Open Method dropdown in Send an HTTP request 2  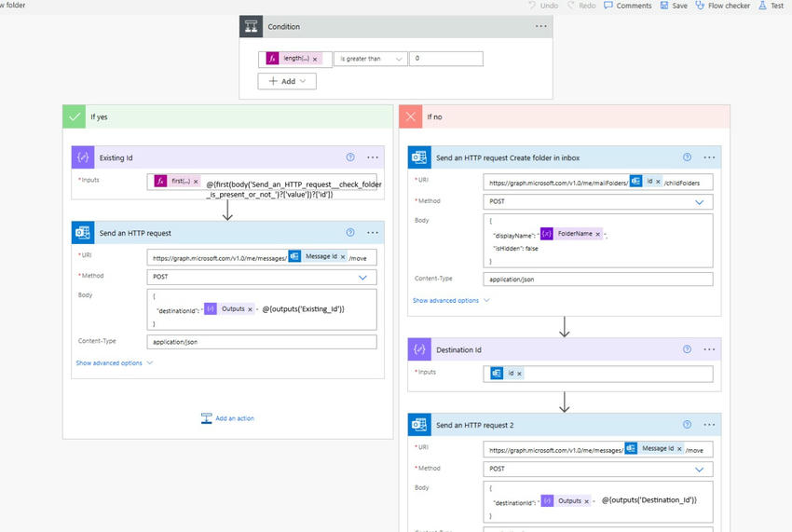(x=598, y=469)
